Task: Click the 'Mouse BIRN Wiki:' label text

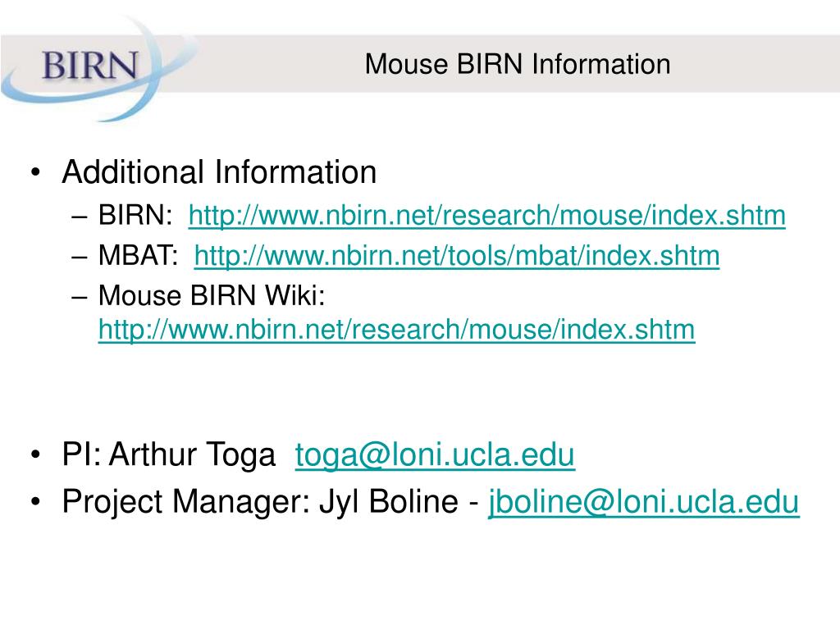Action: [x=212, y=295]
